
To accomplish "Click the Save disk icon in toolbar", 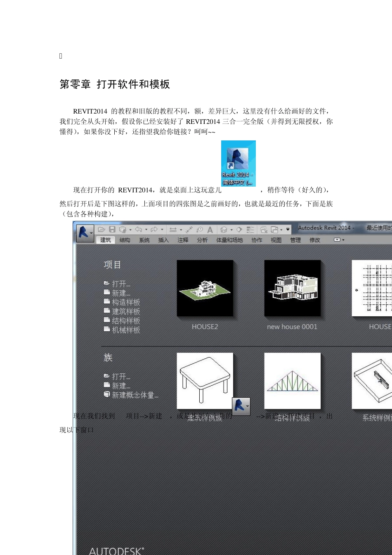I will [112, 229].
